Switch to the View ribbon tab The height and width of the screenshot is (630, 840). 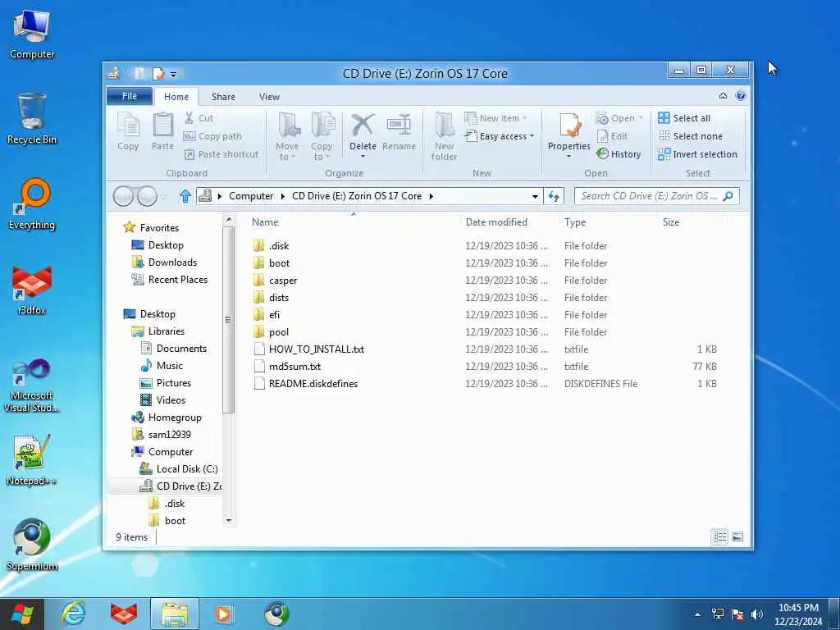(x=269, y=97)
